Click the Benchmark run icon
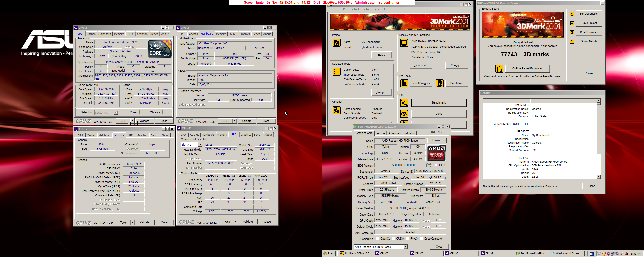This screenshot has width=644, height=257. [404, 102]
